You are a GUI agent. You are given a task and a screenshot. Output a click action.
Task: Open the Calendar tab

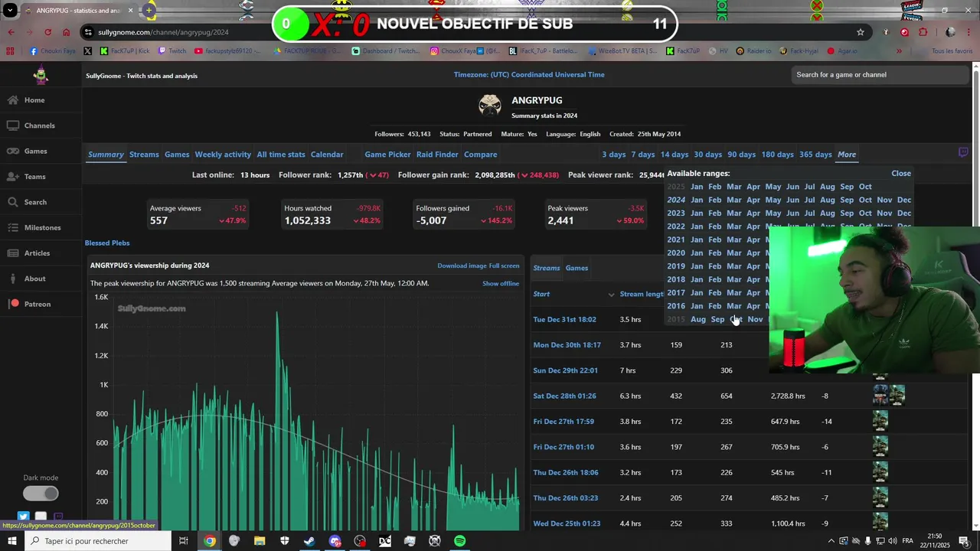click(327, 155)
